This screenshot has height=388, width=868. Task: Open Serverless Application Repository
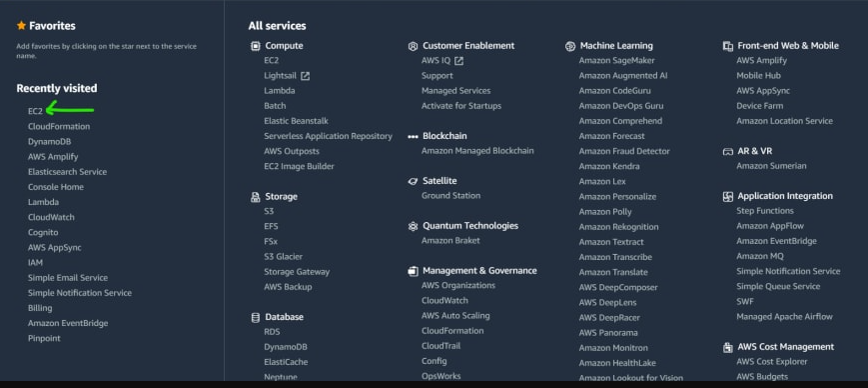point(328,136)
